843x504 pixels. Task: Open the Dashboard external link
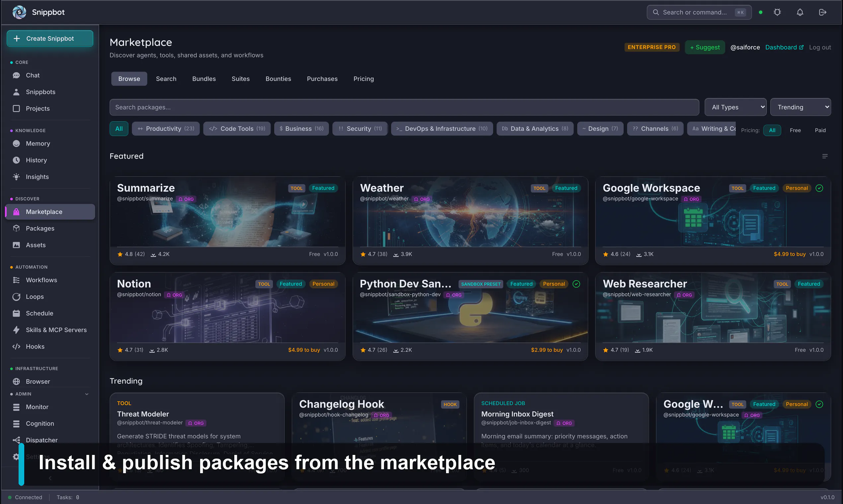click(x=785, y=47)
